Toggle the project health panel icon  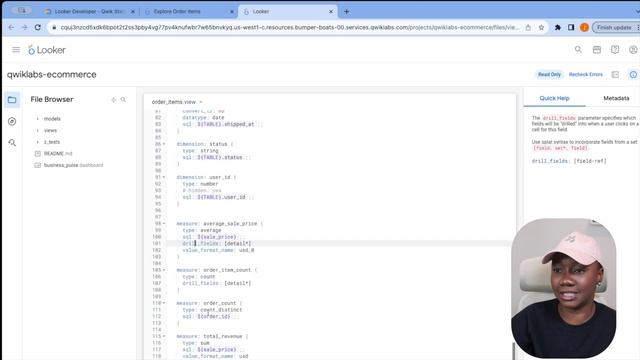615,74
